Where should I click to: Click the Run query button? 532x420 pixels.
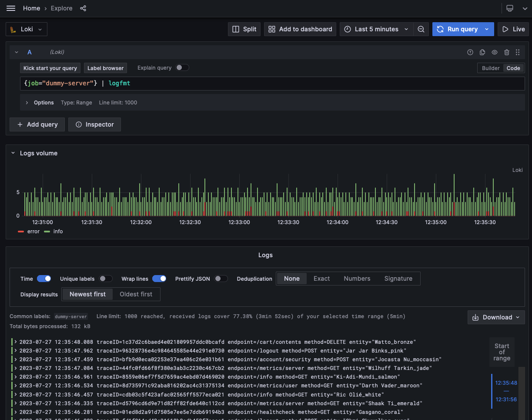tap(458, 29)
